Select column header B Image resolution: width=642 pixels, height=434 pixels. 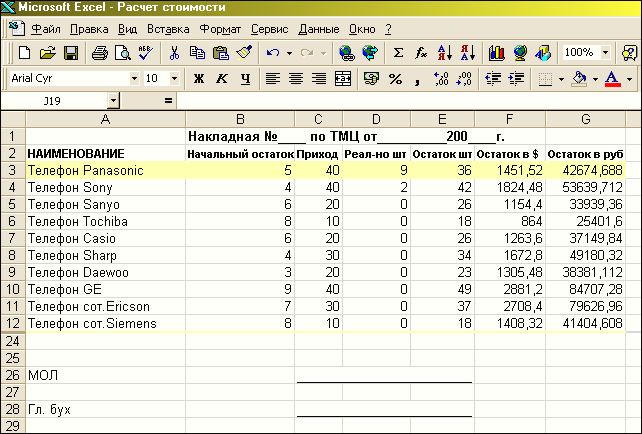(240, 119)
